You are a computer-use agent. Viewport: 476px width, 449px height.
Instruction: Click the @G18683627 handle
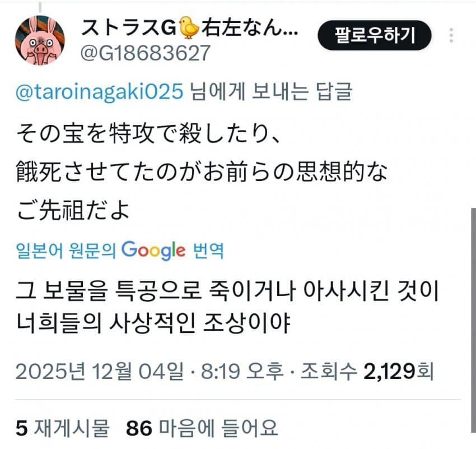pos(145,53)
